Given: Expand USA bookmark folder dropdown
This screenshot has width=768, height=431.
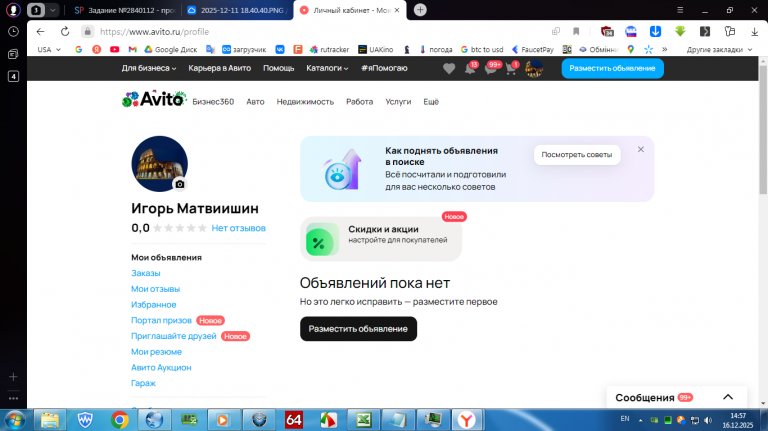Looking at the screenshot, I should click(x=49, y=49).
